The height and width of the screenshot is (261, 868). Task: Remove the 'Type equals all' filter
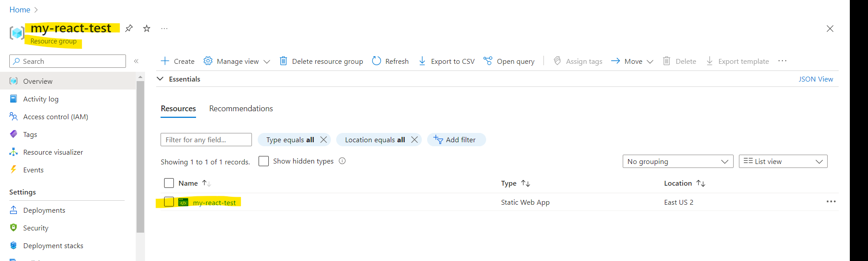point(324,140)
